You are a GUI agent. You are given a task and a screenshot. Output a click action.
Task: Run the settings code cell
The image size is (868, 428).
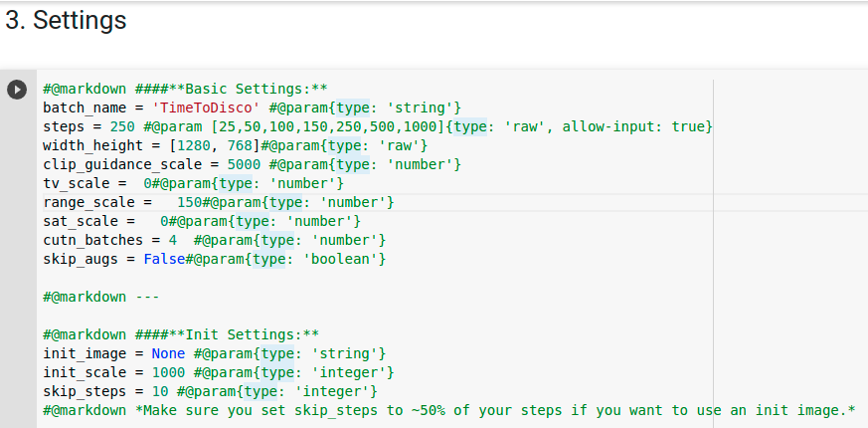[17, 90]
